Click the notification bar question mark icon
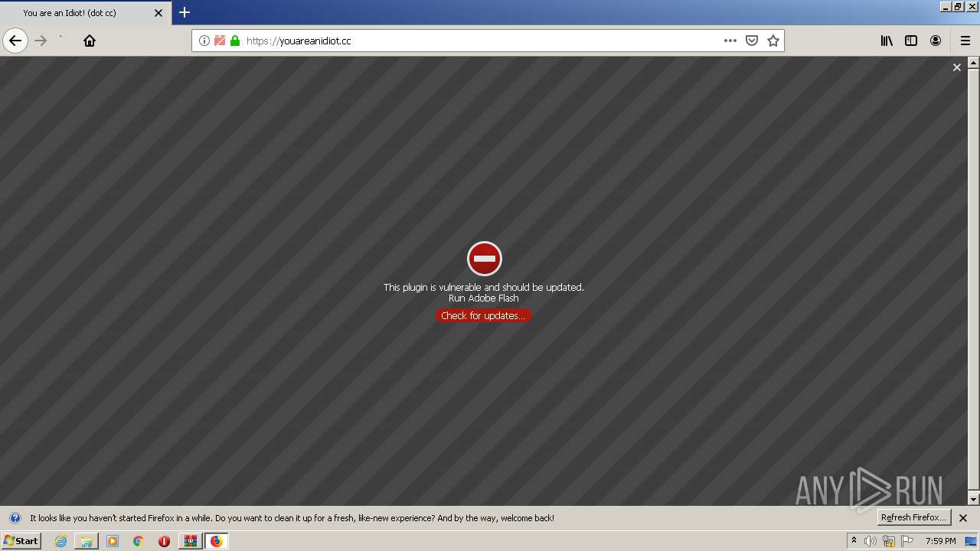The image size is (980, 551). point(15,518)
